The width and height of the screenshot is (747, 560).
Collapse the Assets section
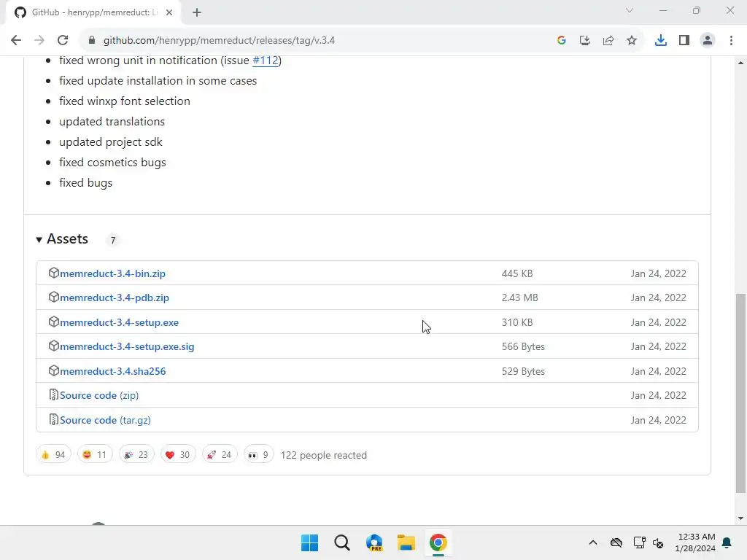point(62,239)
